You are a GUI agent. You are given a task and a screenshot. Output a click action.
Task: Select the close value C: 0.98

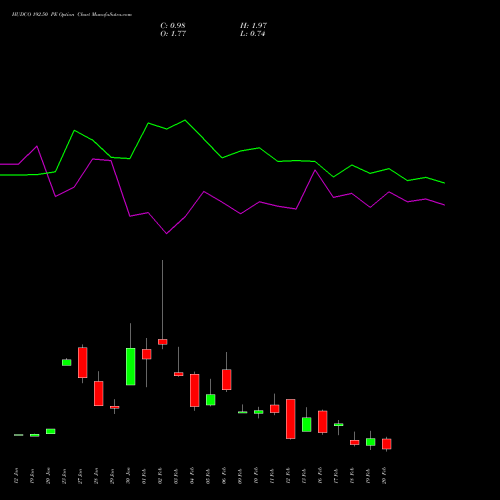pyautogui.click(x=173, y=26)
